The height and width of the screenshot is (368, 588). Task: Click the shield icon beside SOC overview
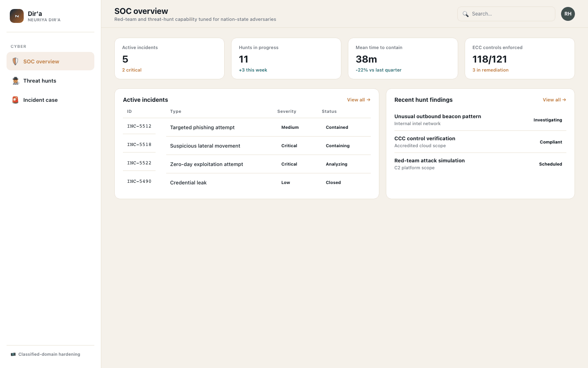click(x=15, y=61)
